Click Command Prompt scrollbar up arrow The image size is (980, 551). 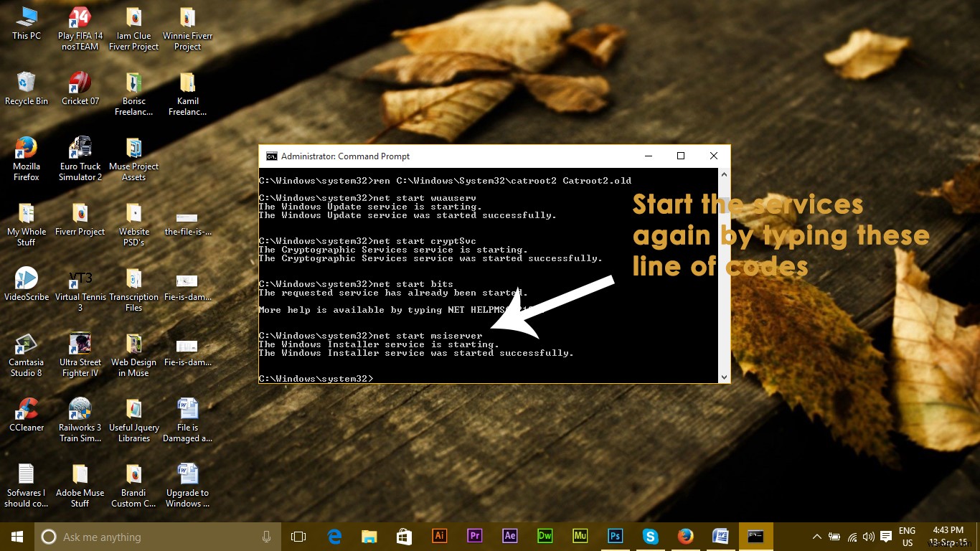coord(724,174)
